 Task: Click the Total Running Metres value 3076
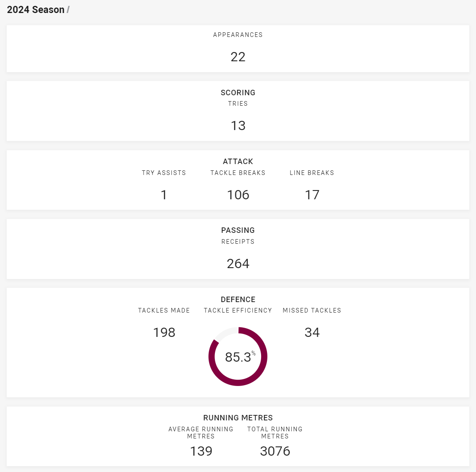pyautogui.click(x=275, y=451)
